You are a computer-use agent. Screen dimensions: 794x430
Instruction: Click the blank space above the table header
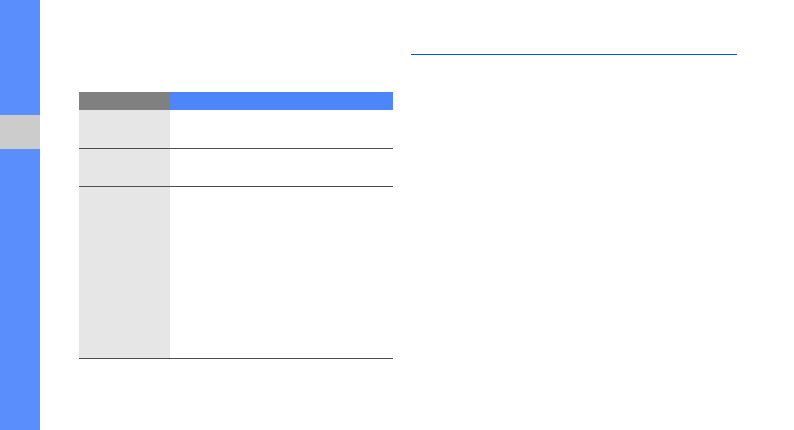point(236,60)
